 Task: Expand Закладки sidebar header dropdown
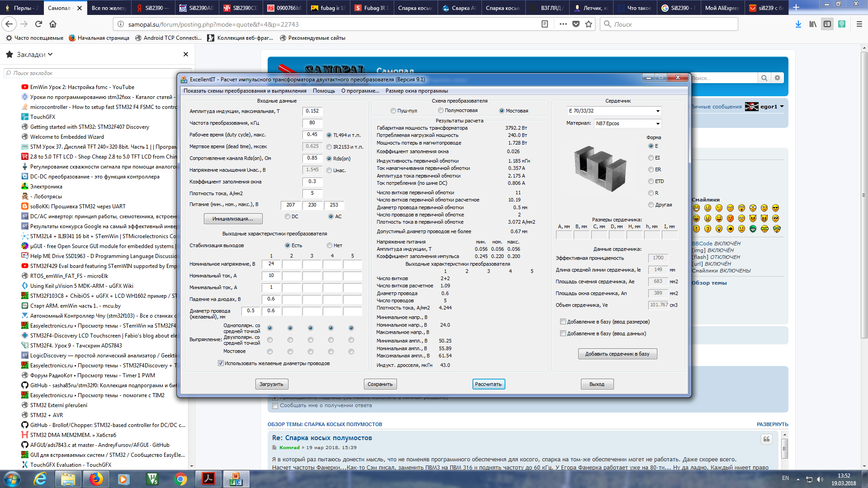50,54
